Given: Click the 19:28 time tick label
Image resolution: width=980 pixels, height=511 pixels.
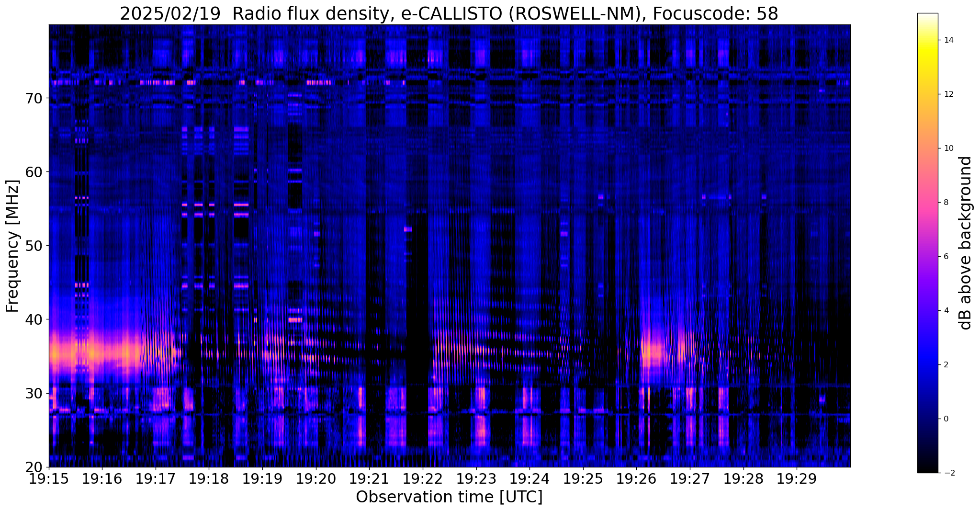Looking at the screenshot, I should click(x=743, y=479).
